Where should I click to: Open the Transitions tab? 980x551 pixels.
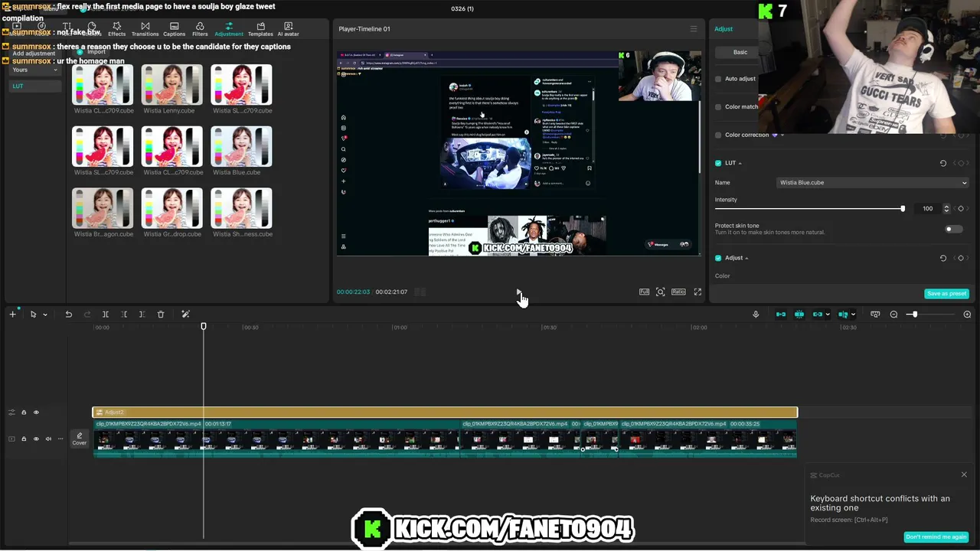pyautogui.click(x=145, y=30)
